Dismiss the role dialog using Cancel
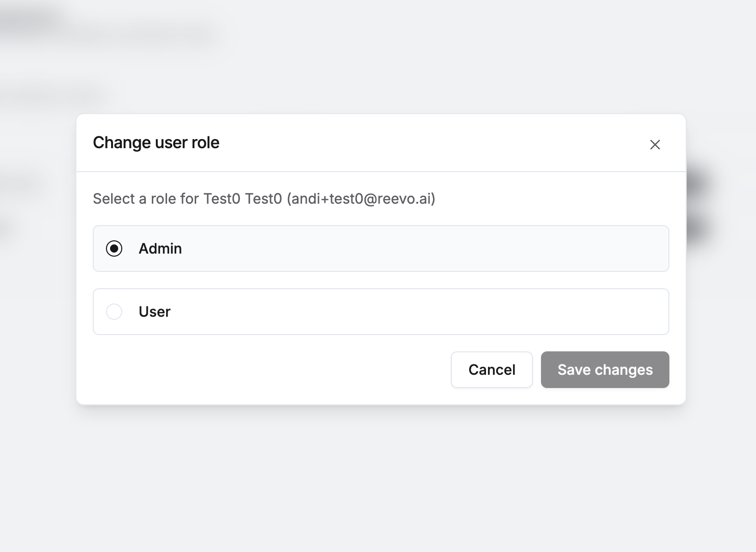756x552 pixels. [x=492, y=370]
